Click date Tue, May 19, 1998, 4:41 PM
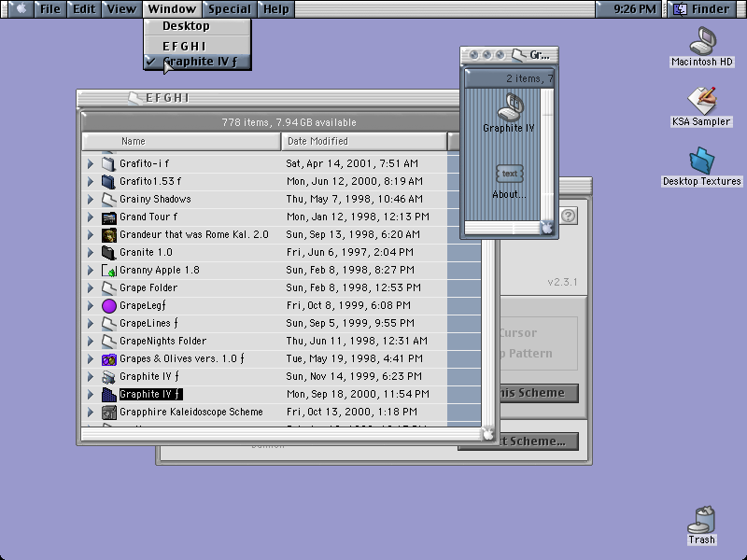Viewport: 747px width, 560px height. coord(354,359)
